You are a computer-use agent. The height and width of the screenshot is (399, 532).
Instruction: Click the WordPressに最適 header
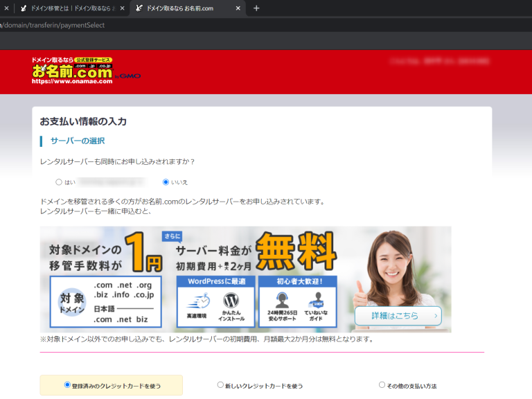tap(216, 281)
